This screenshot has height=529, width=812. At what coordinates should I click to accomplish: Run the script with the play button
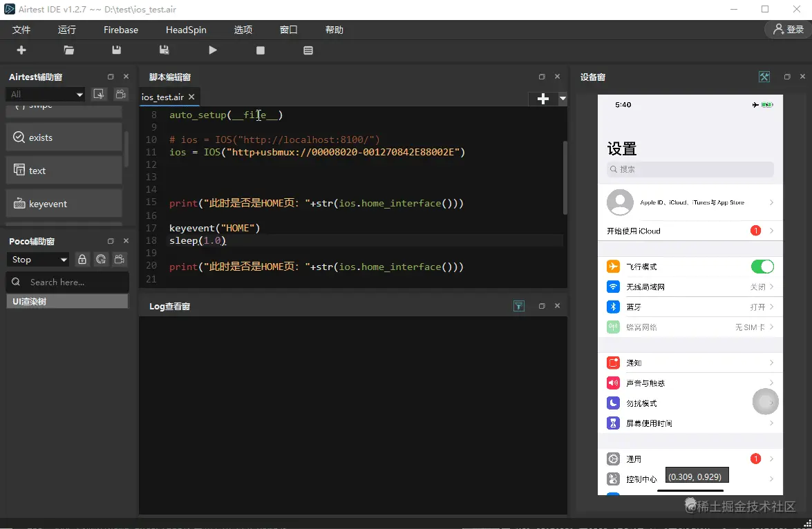click(213, 50)
